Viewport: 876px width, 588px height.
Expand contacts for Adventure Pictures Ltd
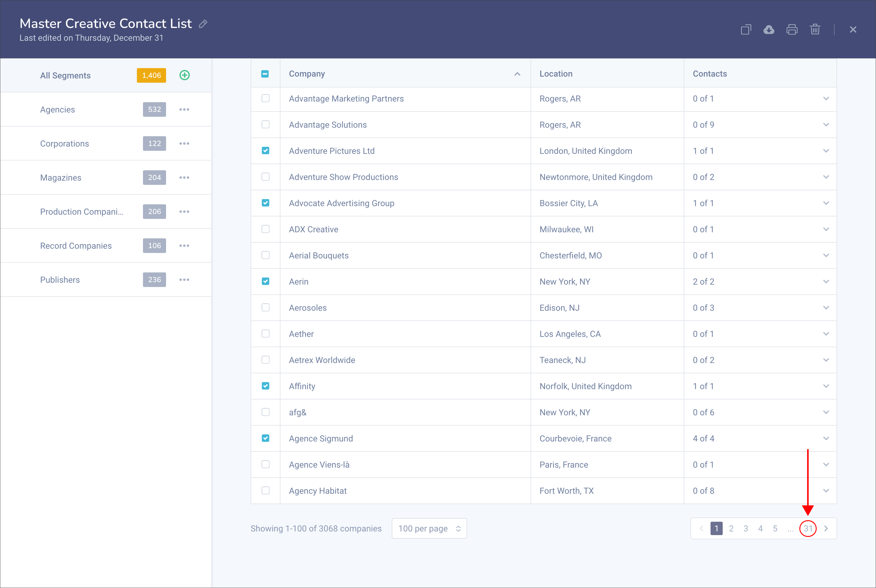click(826, 151)
